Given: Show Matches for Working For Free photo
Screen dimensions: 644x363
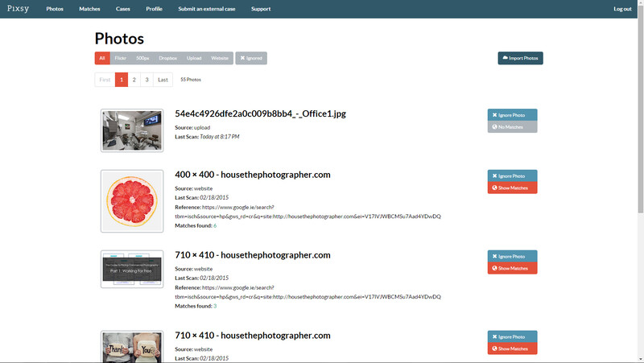Looking at the screenshot, I should (512, 268).
